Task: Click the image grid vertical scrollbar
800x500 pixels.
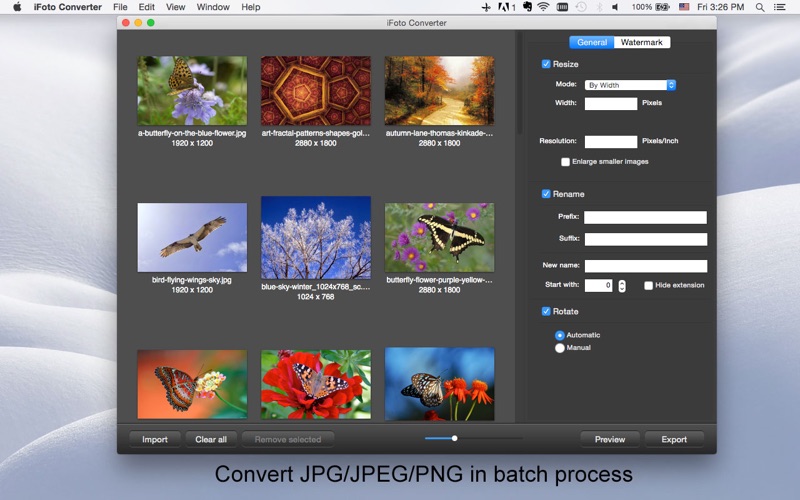Action: pyautogui.click(x=519, y=83)
